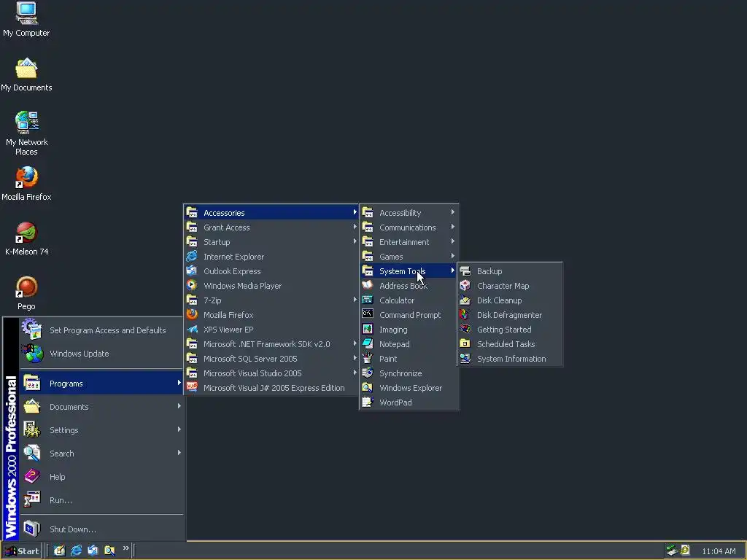Click the Backup icon in System Tools
This screenshot has width=747, height=560.
click(x=465, y=271)
